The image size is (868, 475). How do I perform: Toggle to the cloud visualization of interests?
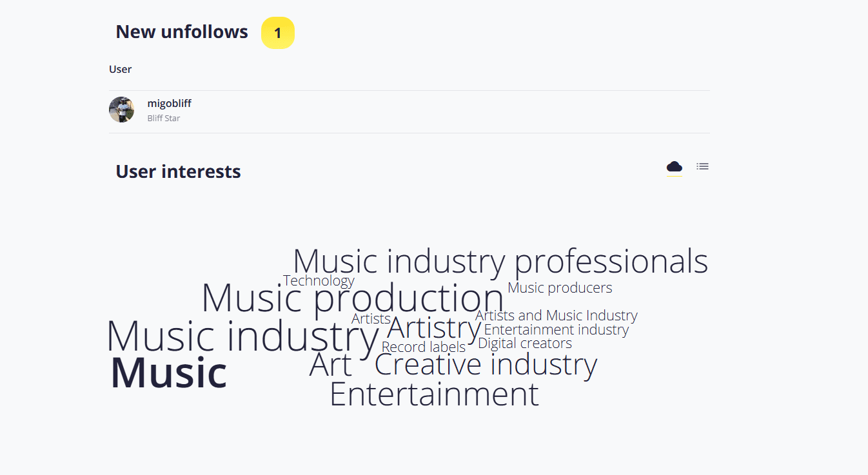pyautogui.click(x=674, y=166)
